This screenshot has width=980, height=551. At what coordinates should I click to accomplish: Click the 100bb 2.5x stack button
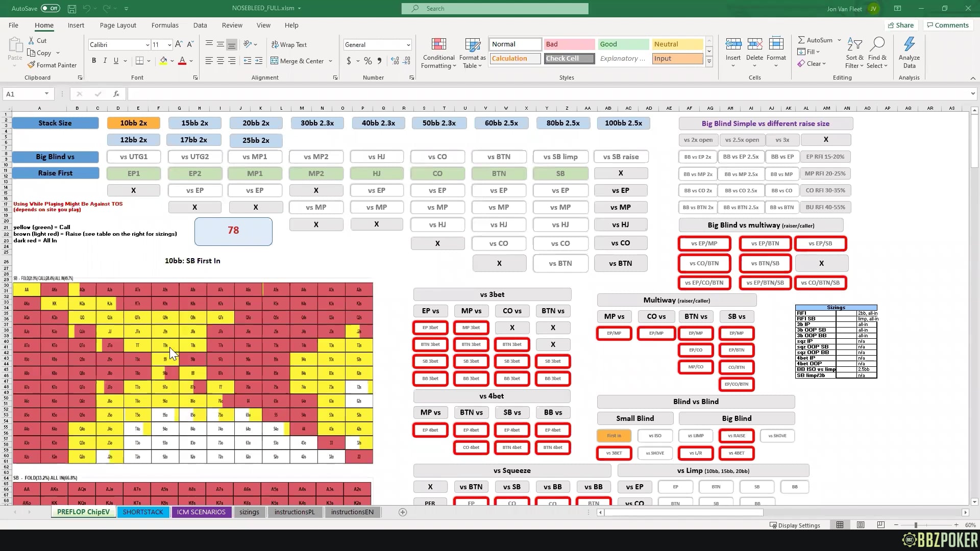point(623,123)
